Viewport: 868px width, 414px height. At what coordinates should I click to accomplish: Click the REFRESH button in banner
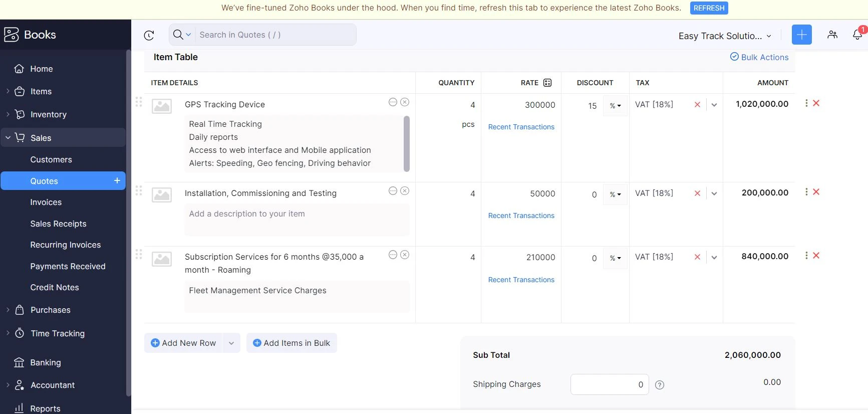pos(708,8)
